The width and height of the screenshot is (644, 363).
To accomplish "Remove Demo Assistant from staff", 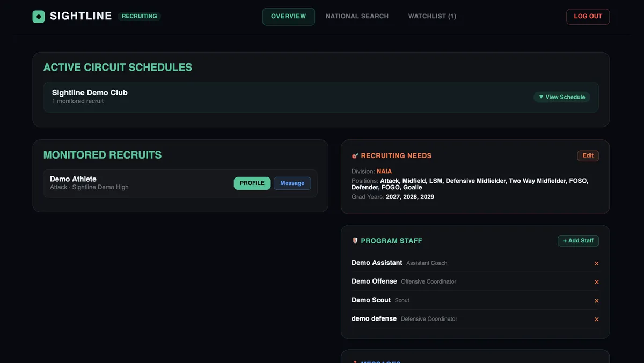I will (596, 263).
